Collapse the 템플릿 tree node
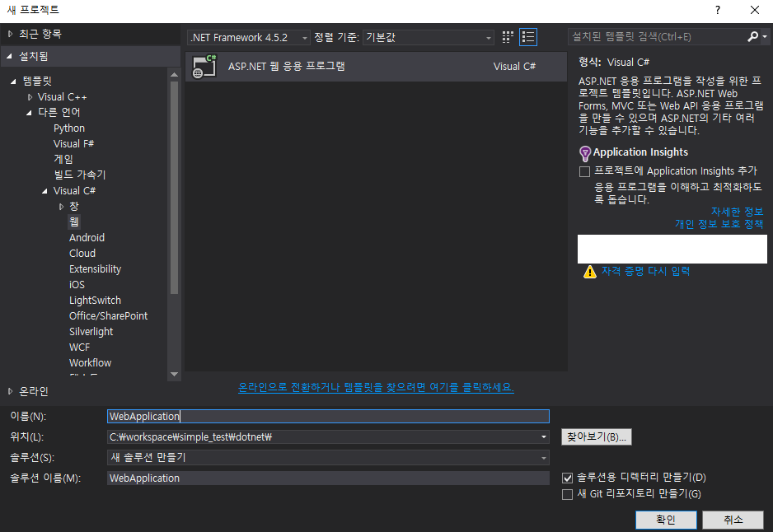Screen dimensions: 773x532 [x=13, y=82]
